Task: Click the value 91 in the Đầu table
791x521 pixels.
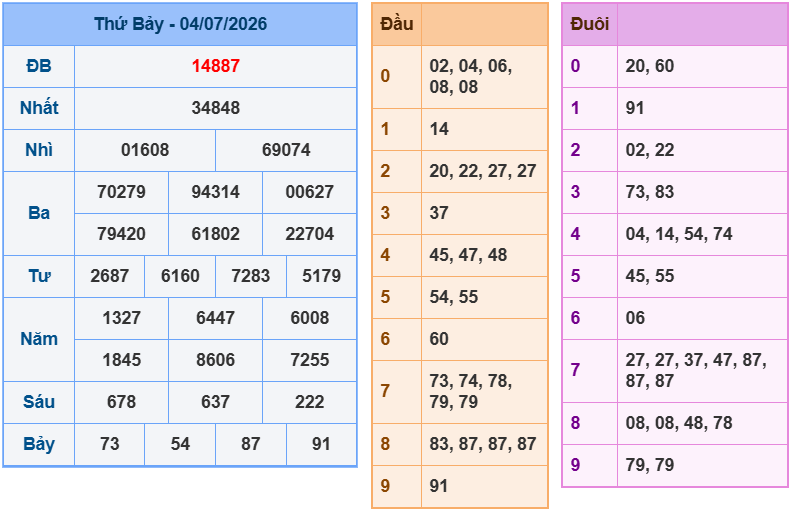Action: click(x=439, y=486)
